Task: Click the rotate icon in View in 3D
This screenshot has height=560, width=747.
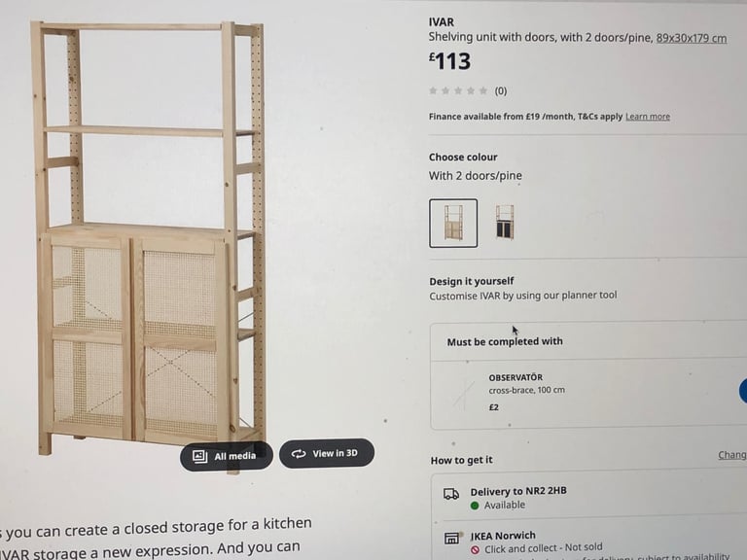Action: pos(299,454)
